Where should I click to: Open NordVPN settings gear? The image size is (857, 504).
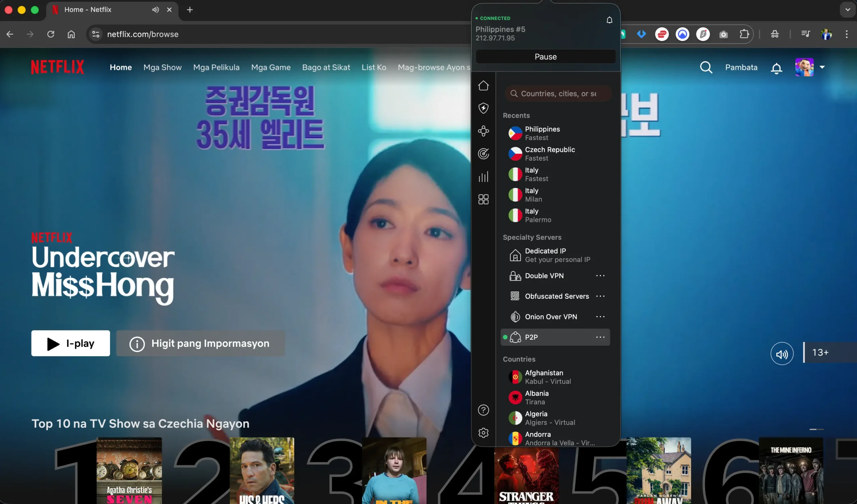coord(483,432)
